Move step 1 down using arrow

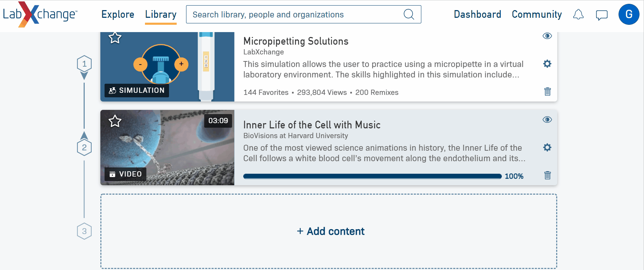coord(84,76)
